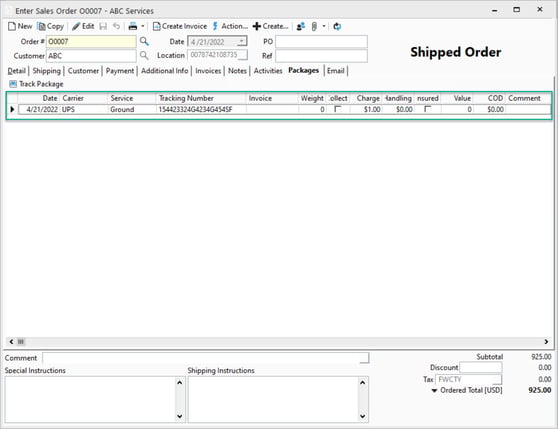Image resolution: width=558 pixels, height=429 pixels.
Task: Click the Track Package button
Action: coord(36,84)
